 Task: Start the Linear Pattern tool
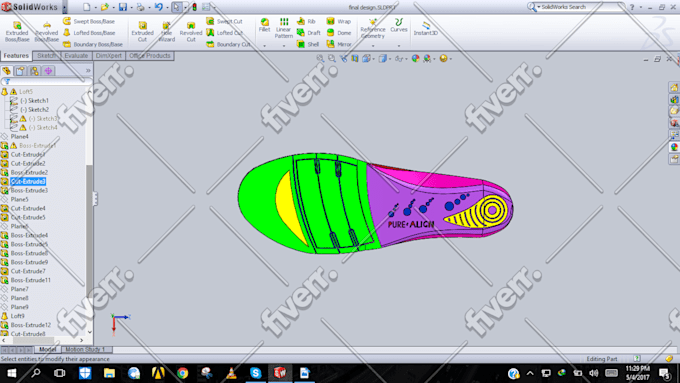coord(284,28)
